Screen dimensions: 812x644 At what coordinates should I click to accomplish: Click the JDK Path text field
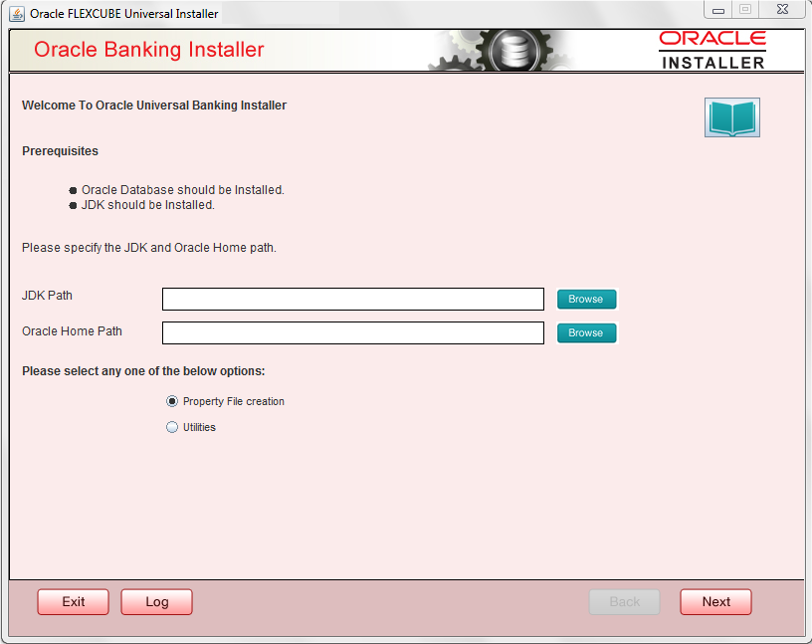353,299
